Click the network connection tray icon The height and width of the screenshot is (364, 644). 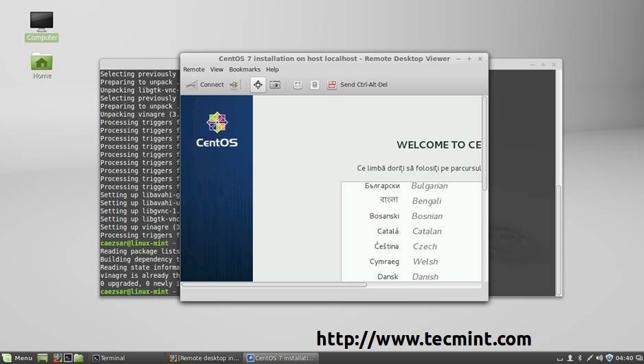tap(590, 358)
